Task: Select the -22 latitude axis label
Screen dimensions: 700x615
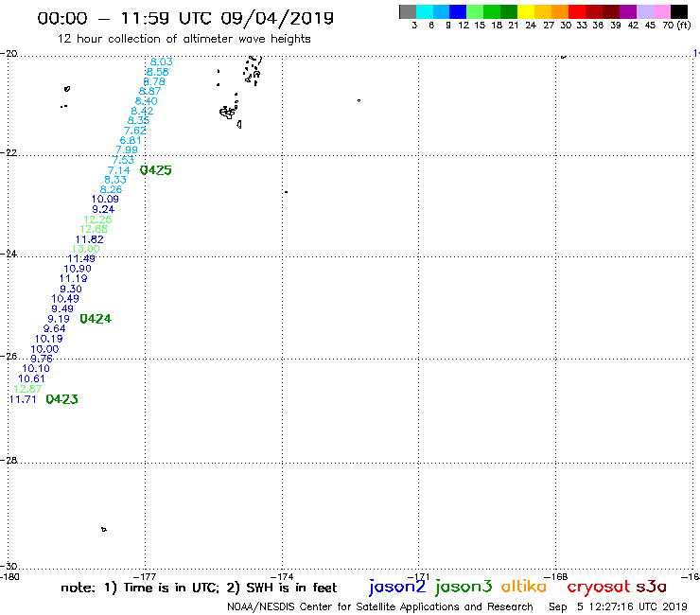Action: click(9, 152)
